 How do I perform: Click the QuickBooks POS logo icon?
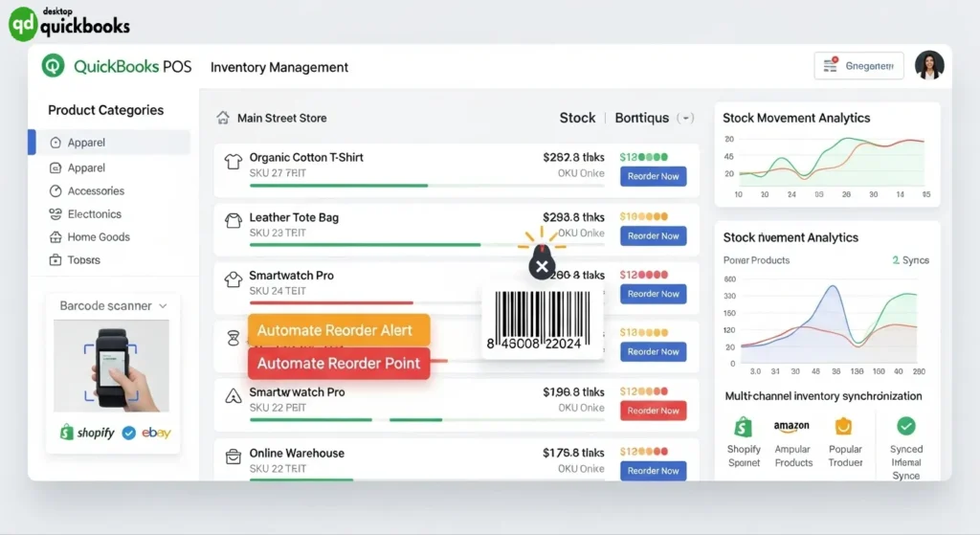pyautogui.click(x=54, y=66)
